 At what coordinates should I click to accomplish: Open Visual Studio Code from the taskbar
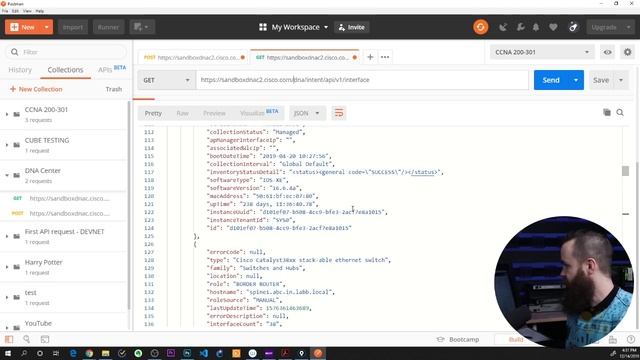pyautogui.click(x=204, y=353)
